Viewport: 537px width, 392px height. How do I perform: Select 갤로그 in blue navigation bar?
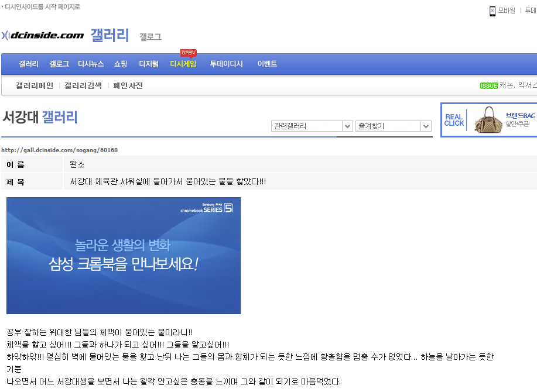[x=59, y=64]
